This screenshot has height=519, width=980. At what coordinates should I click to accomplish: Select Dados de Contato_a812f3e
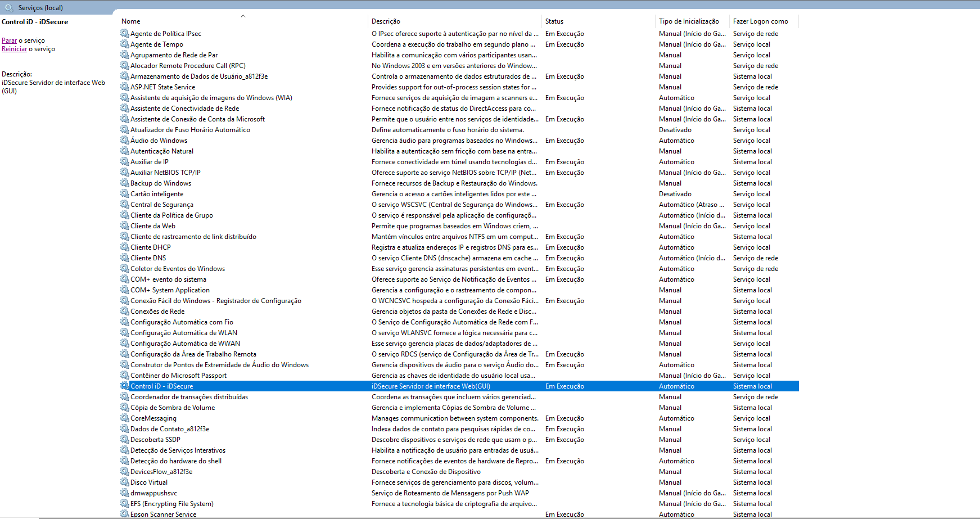click(x=170, y=429)
